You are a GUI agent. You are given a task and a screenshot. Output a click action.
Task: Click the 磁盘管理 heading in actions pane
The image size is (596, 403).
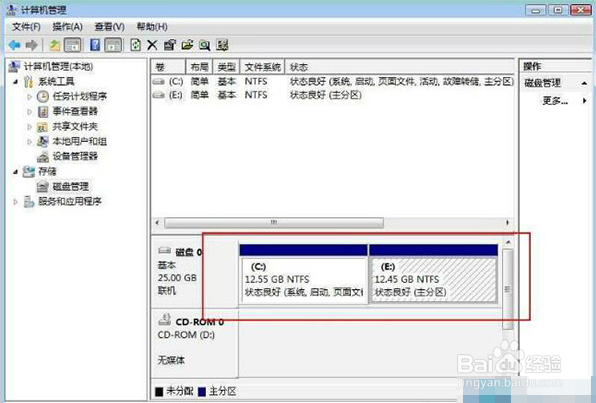[x=543, y=83]
